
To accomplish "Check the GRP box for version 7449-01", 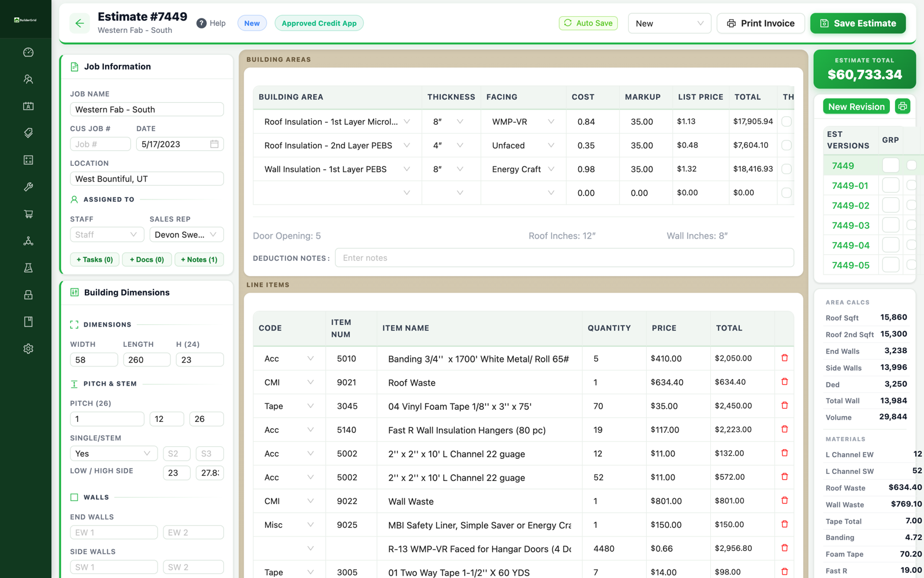I will click(891, 186).
